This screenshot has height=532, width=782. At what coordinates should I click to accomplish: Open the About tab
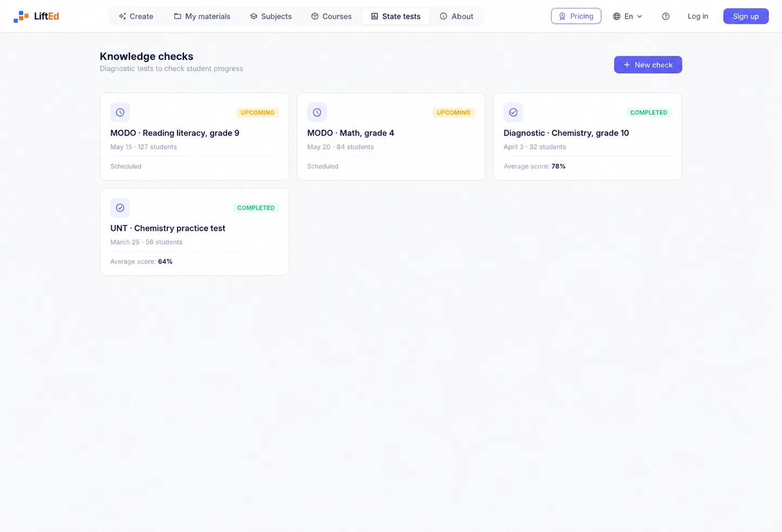457,16
